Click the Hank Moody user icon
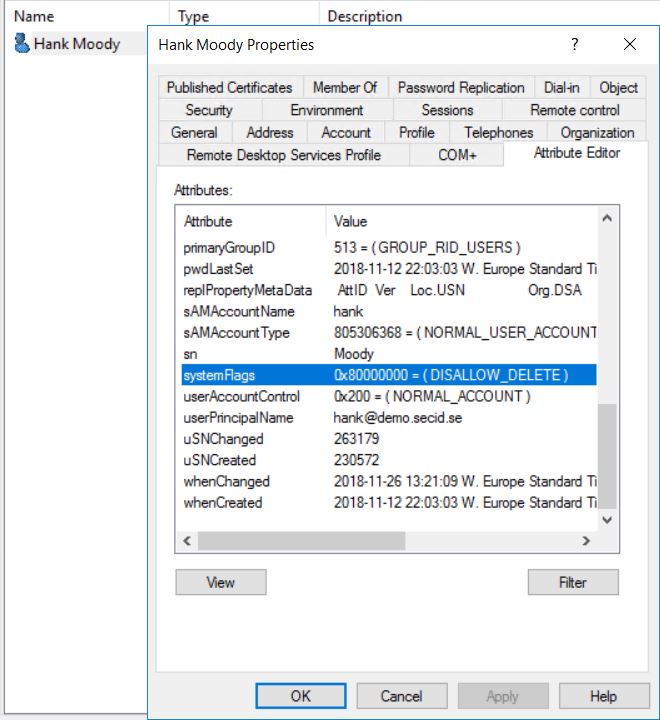This screenshot has width=660, height=720. pyautogui.click(x=21, y=44)
